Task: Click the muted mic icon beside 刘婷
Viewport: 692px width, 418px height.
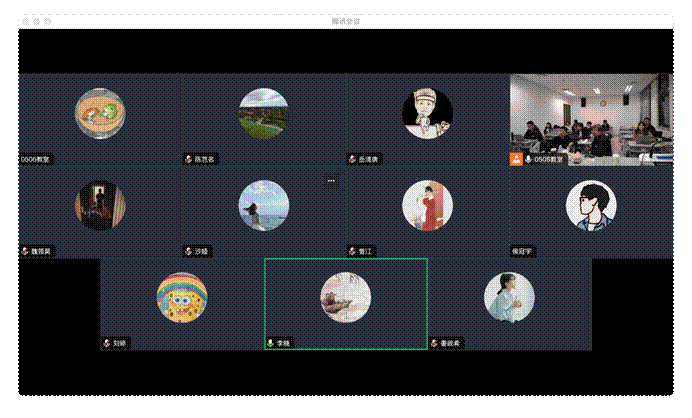Action: pyautogui.click(x=106, y=343)
